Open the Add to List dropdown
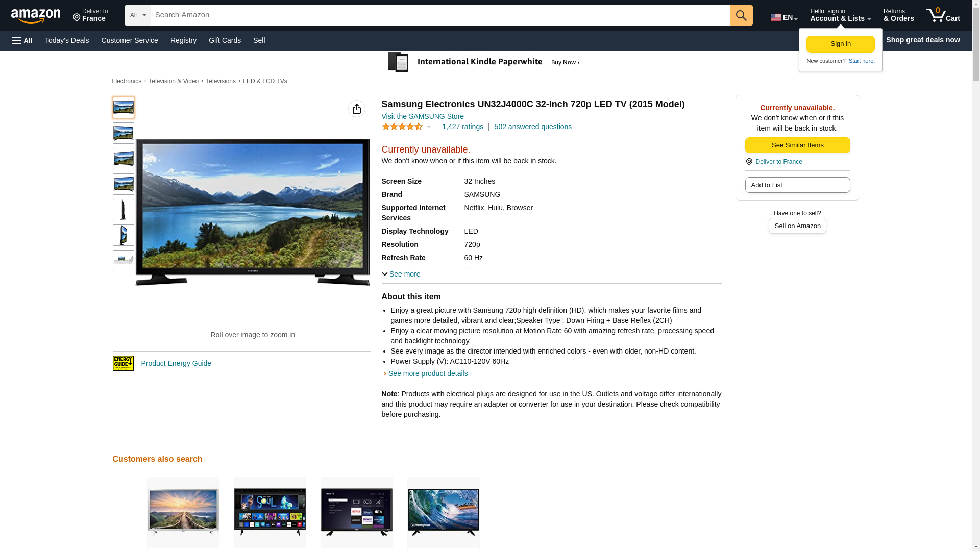980x551 pixels. tap(797, 185)
